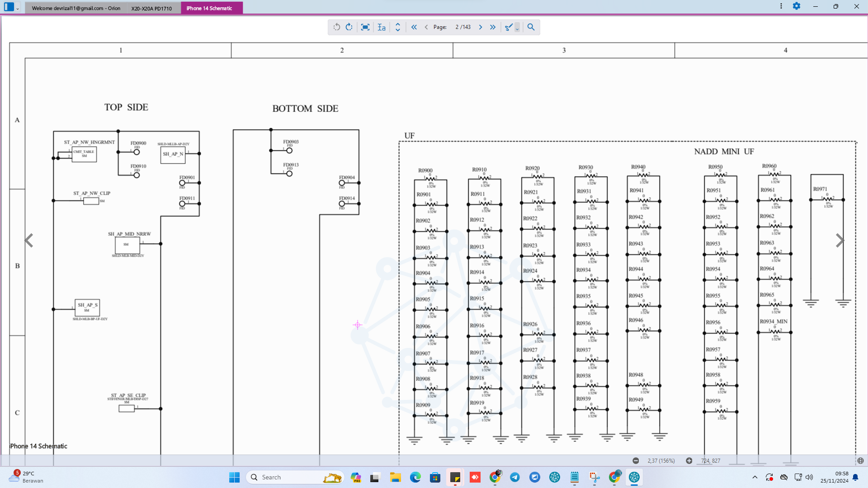868x488 pixels.
Task: Zoom out with minus button
Action: pos(636,460)
